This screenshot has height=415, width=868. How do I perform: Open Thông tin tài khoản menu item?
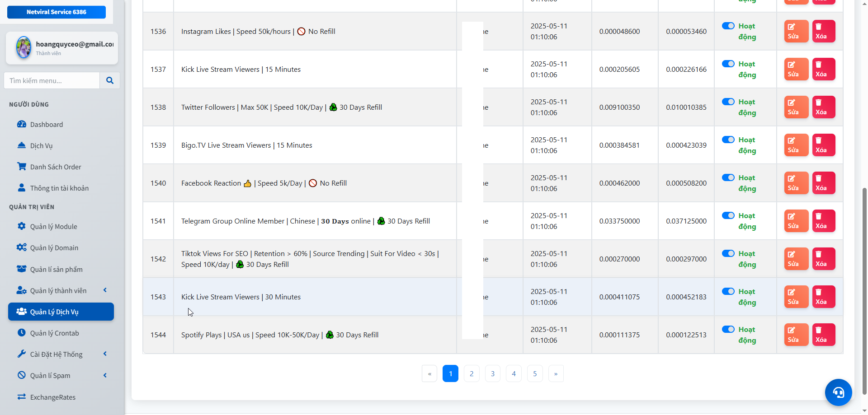point(59,188)
